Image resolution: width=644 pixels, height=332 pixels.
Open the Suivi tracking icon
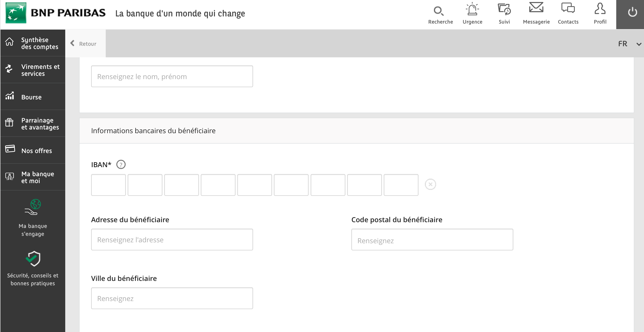tap(504, 9)
